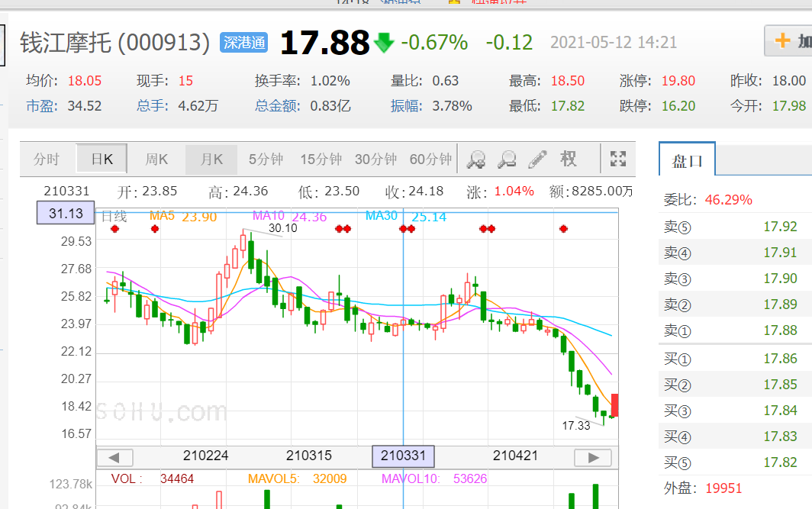Click the MA5 indicator label
The image size is (812, 509).
tap(162, 215)
